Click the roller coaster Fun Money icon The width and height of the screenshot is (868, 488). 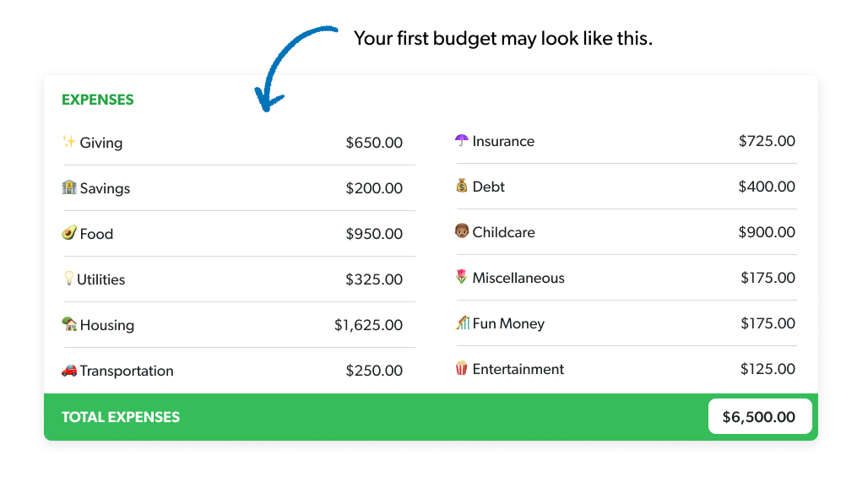tap(461, 323)
